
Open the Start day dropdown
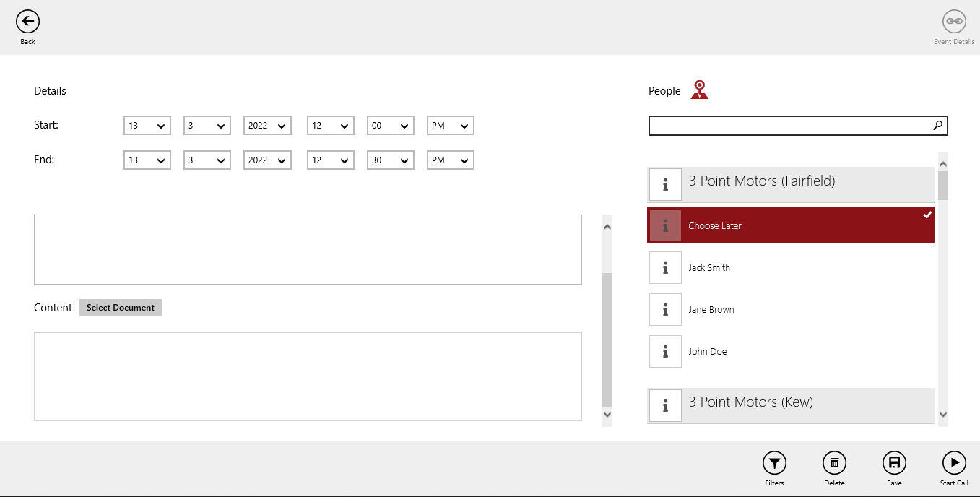pyautogui.click(x=147, y=126)
